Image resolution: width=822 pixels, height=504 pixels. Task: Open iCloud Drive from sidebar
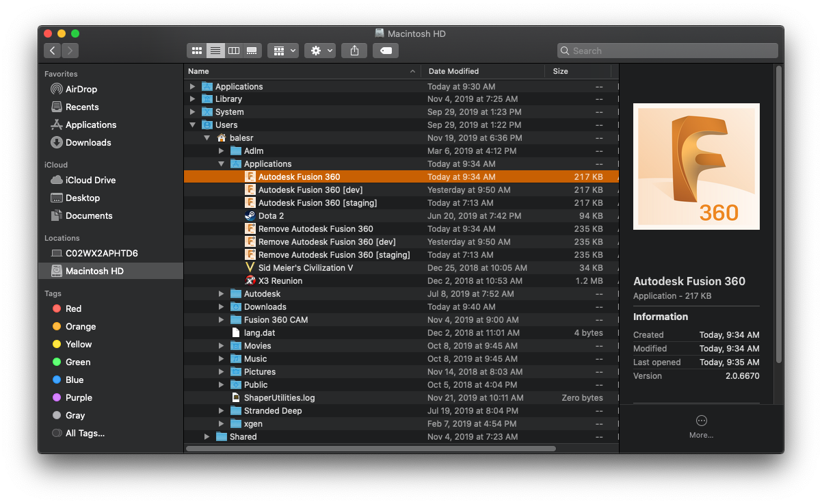(90, 180)
